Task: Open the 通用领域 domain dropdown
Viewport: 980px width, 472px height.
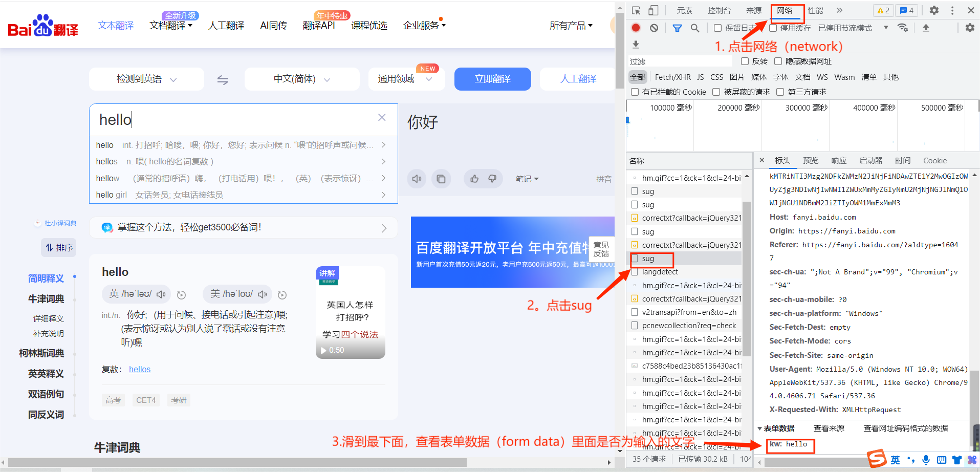Action: (x=406, y=79)
